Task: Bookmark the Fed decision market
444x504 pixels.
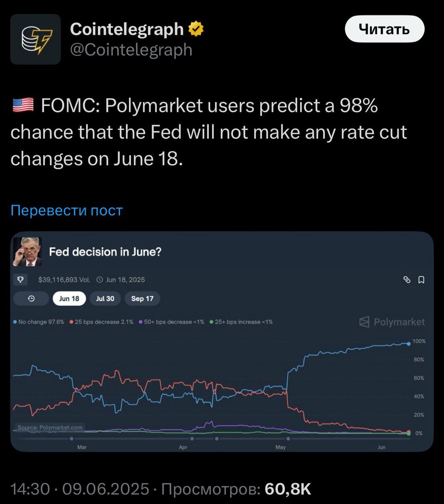Action: pyautogui.click(x=421, y=280)
